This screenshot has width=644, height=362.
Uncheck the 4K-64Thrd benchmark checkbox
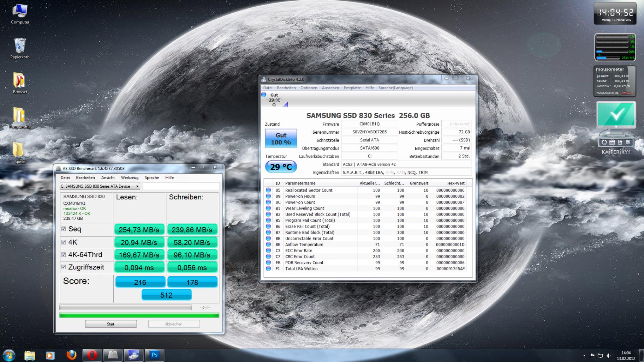[x=64, y=254]
